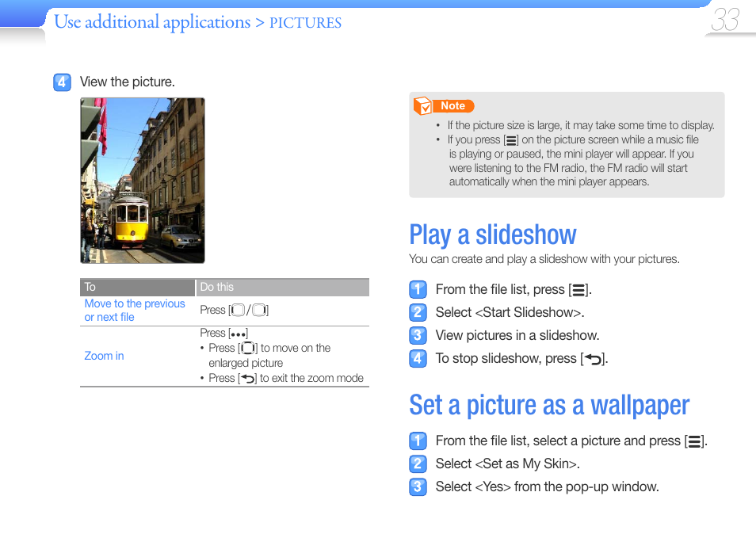
Task: Click the orange Note box icon
Action: (x=423, y=105)
